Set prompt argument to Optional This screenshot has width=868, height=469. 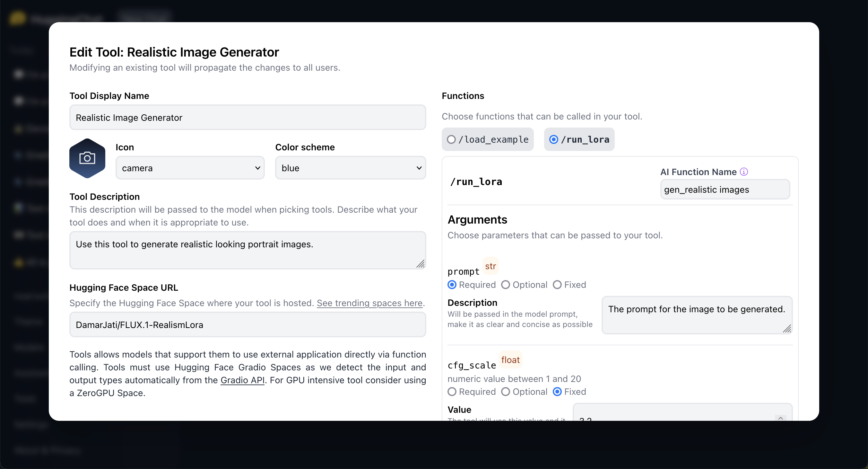click(x=506, y=285)
